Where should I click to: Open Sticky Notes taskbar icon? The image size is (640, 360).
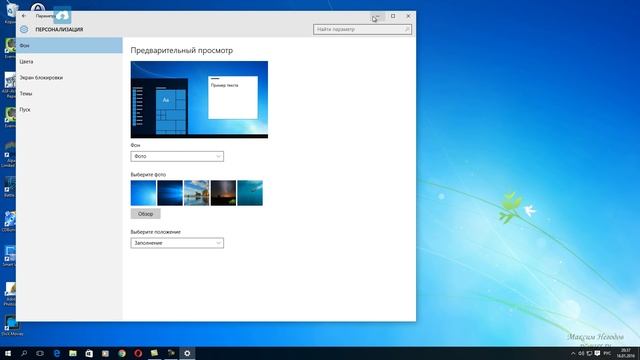point(154,353)
